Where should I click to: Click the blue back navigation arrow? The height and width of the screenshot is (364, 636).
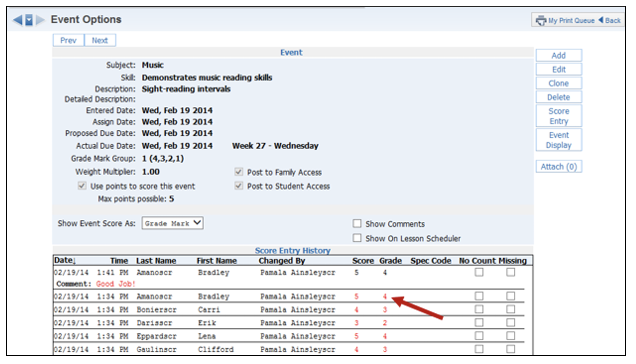click(x=17, y=20)
